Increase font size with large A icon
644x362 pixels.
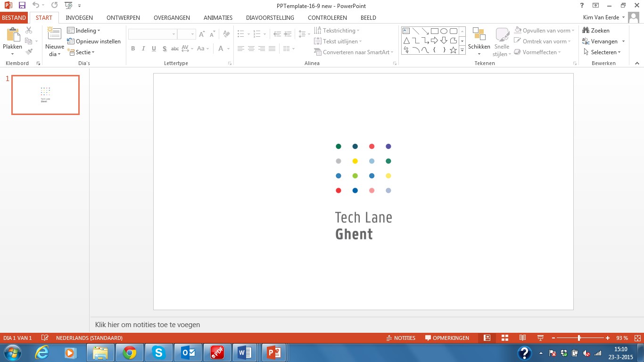tap(202, 34)
